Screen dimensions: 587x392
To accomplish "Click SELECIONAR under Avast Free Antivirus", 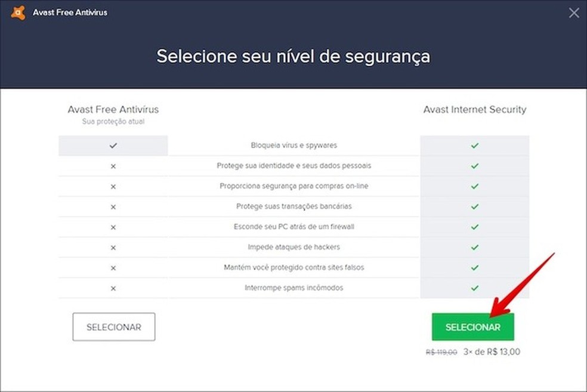I will 113,326.
